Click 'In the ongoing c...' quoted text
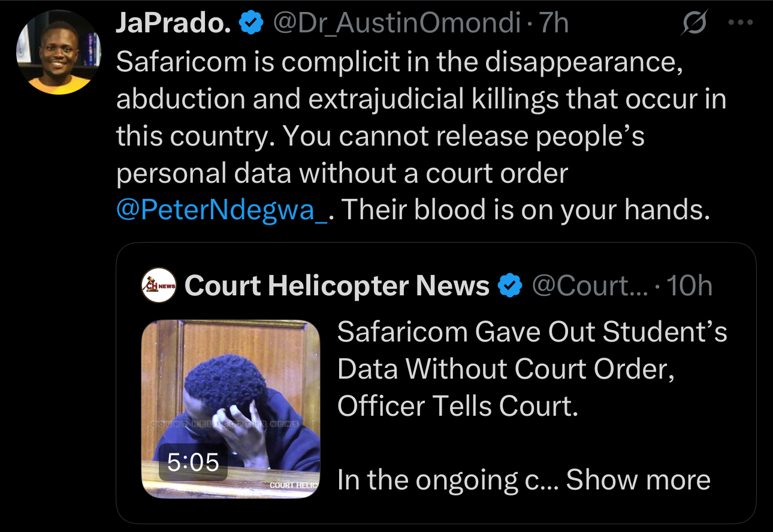This screenshot has height=532, width=773. coord(448,480)
